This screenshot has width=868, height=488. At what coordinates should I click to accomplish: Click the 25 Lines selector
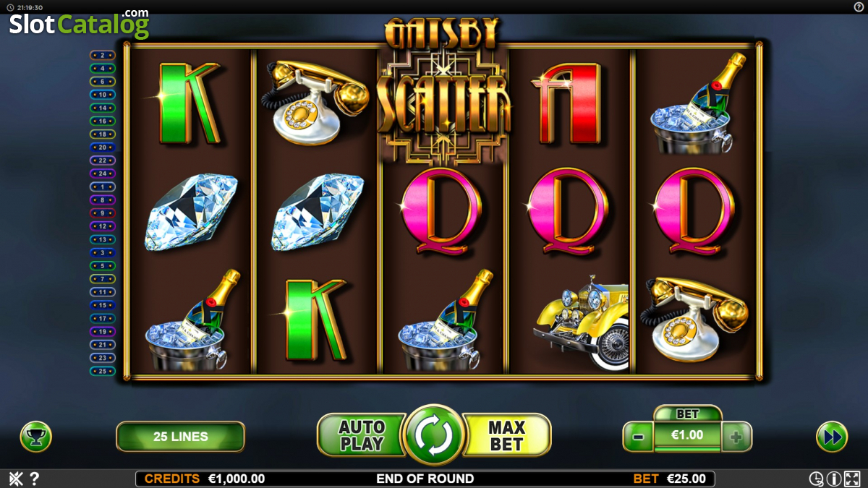point(180,437)
